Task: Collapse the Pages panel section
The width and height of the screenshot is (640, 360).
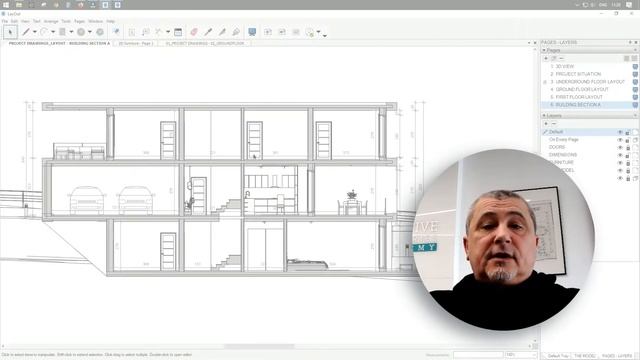Action: pos(544,50)
